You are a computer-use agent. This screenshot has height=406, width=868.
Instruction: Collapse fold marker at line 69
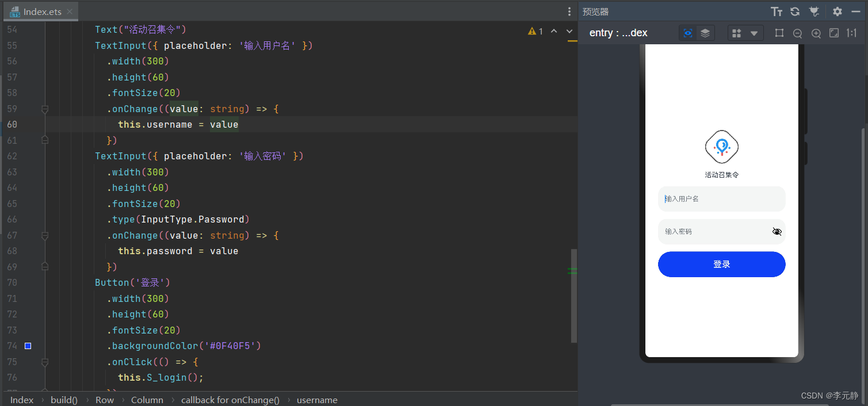[x=45, y=266]
